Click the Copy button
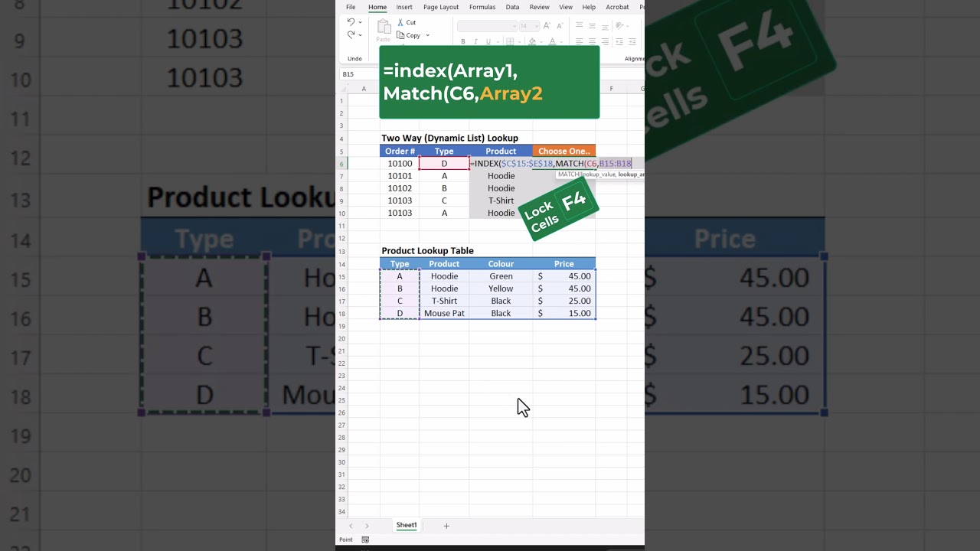This screenshot has width=980, height=551. (x=409, y=35)
